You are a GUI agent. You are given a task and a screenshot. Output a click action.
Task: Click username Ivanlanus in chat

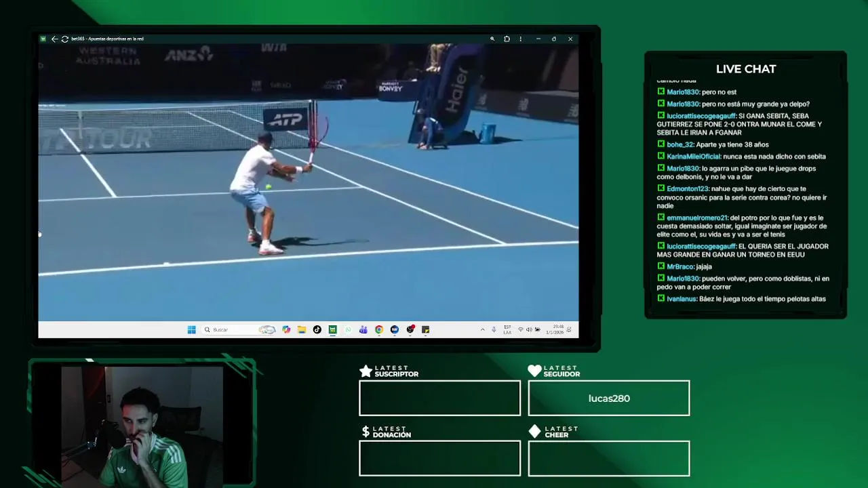[x=682, y=299]
